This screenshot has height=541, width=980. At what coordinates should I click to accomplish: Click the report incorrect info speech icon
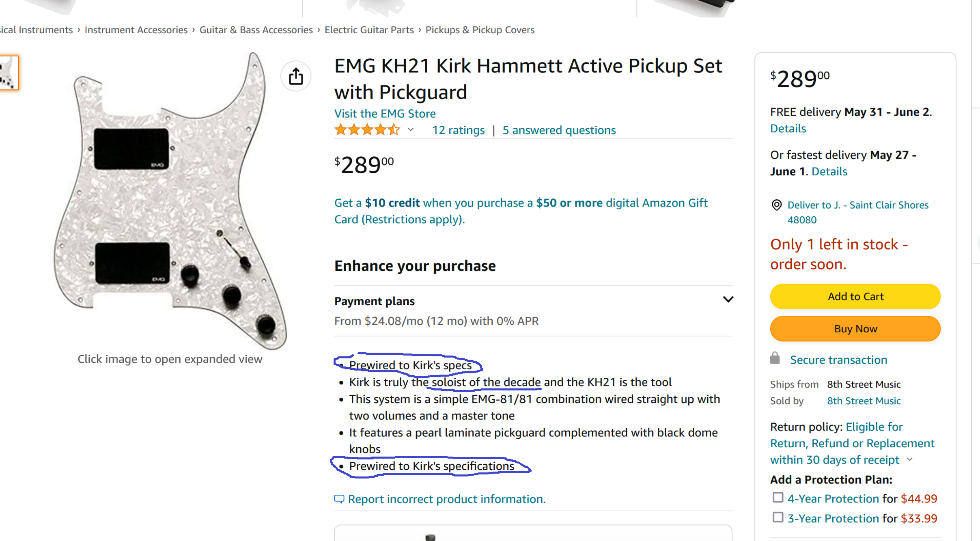[x=339, y=499]
